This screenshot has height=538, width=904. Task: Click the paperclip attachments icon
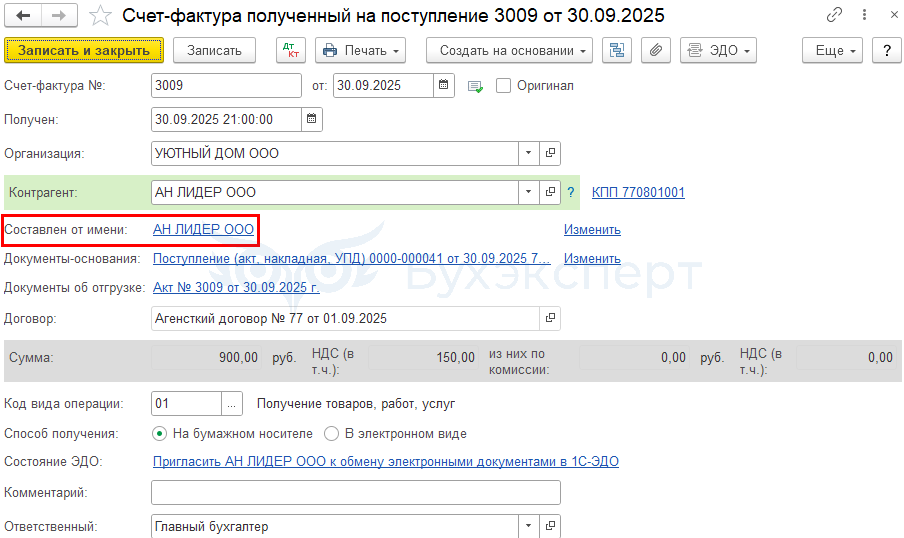point(656,50)
